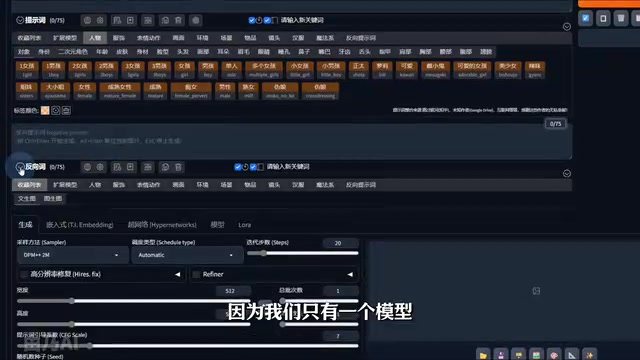Viewport: 640px width, 360px height.
Task: Click the 请输入新关键词 field in 提示词 row
Action: [x=302, y=20]
